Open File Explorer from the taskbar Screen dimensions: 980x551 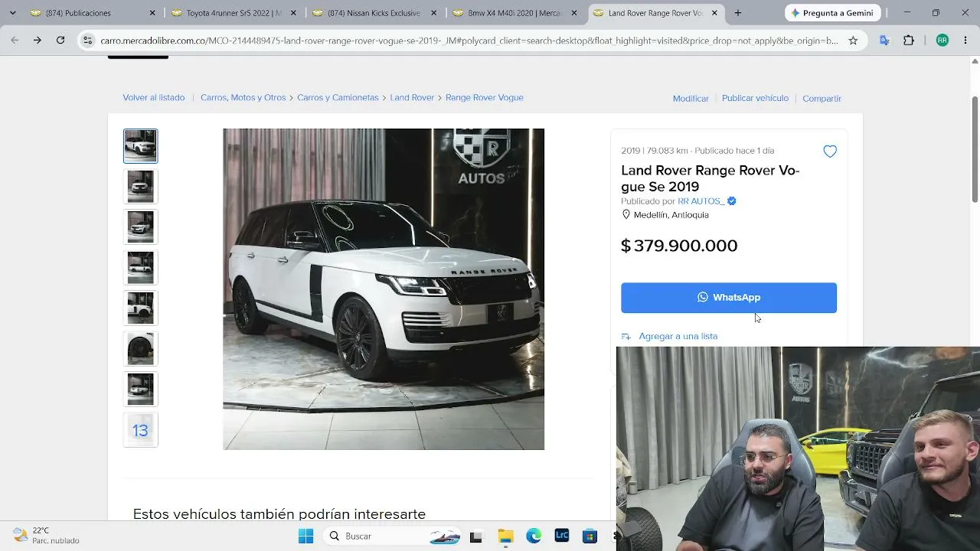click(505, 536)
